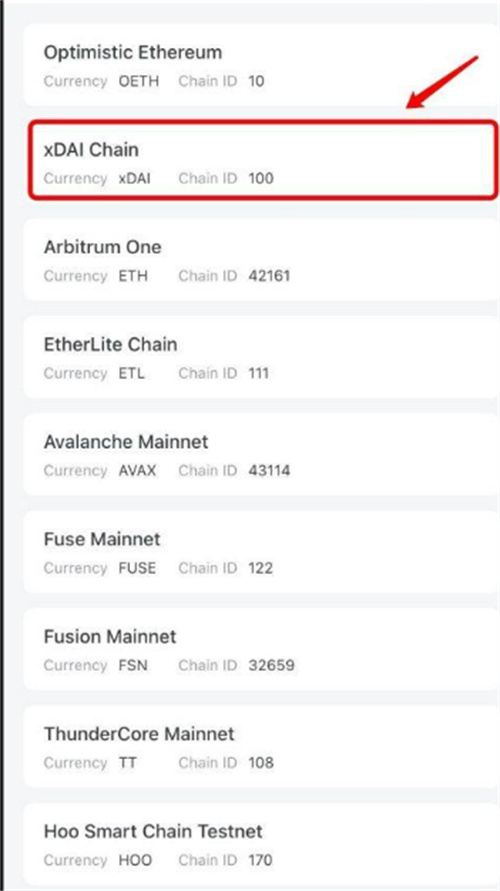Click the FUSE currency symbol
The height and width of the screenshot is (891, 500).
(x=137, y=568)
